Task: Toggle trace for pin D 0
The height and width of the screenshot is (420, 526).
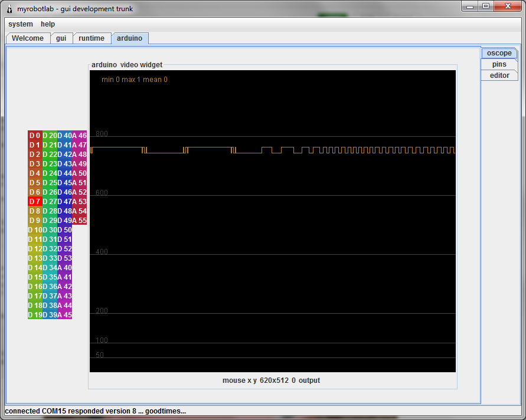Action: tap(35, 136)
